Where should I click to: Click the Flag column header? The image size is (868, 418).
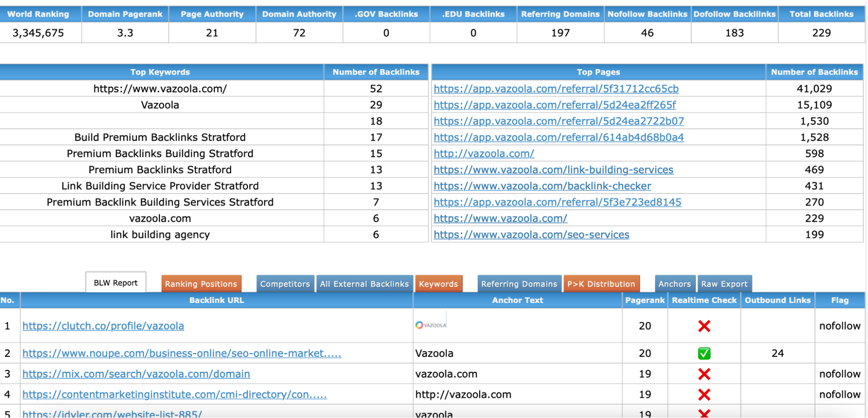pyautogui.click(x=840, y=300)
